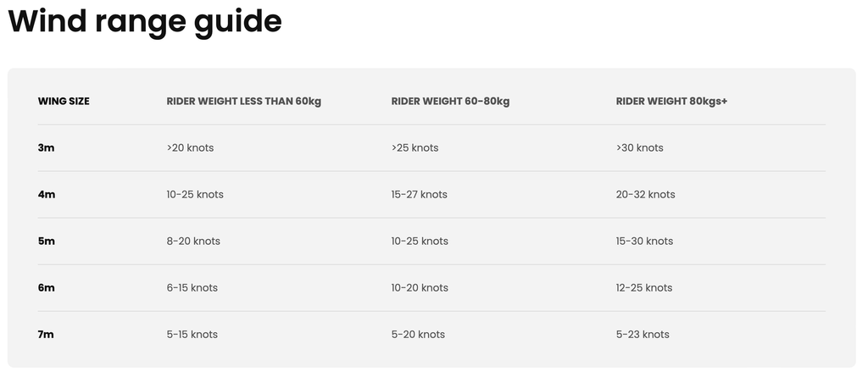Select the "RIDER WEIGHT 80kgs+" column header

tap(672, 101)
